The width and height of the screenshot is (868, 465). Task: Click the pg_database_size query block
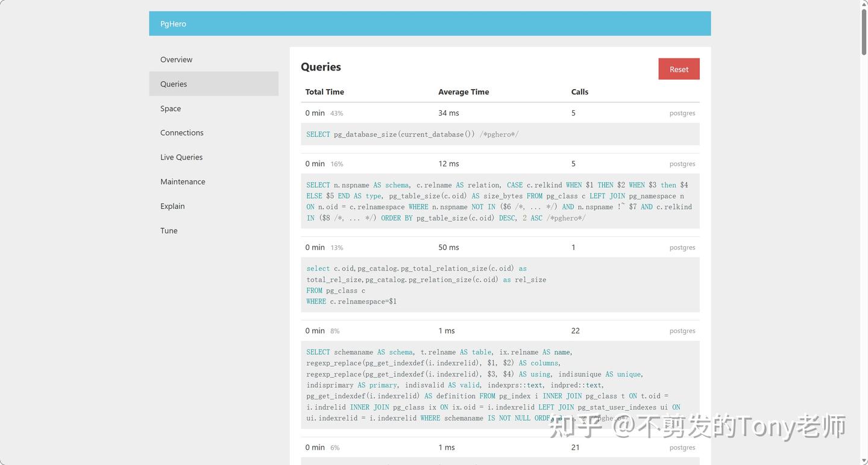tap(500, 134)
